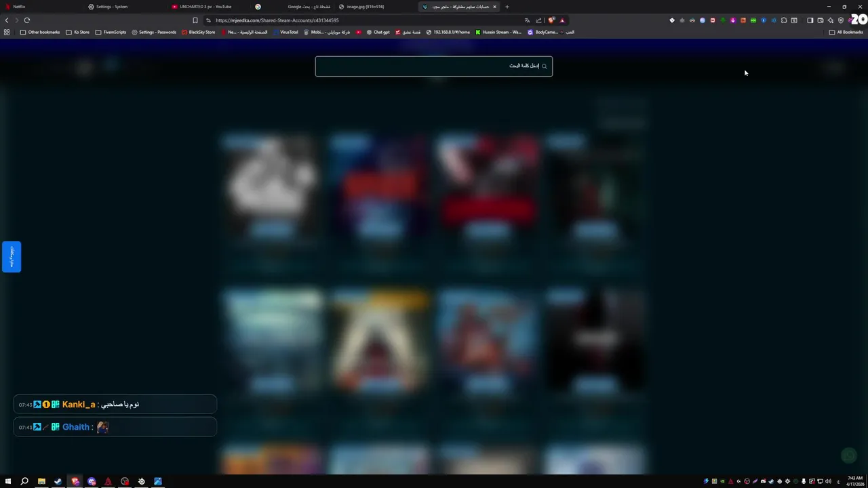Open Brave Shields lion icon
This screenshot has width=868, height=488.
pos(551,20)
